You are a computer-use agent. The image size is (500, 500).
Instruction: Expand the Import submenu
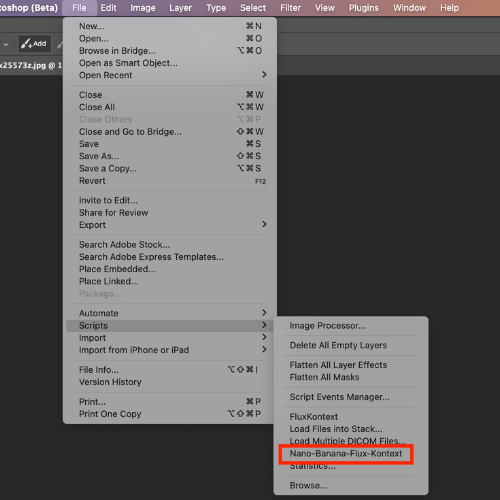click(x=170, y=338)
